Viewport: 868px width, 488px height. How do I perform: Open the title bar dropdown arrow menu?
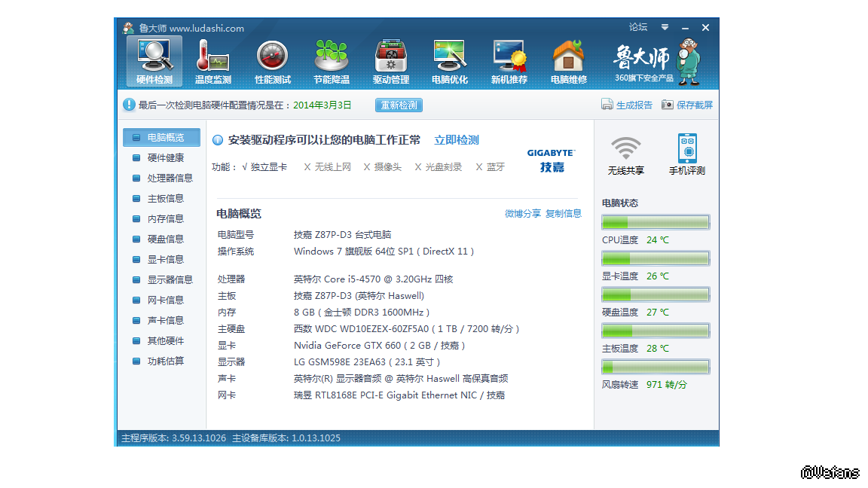tap(665, 27)
